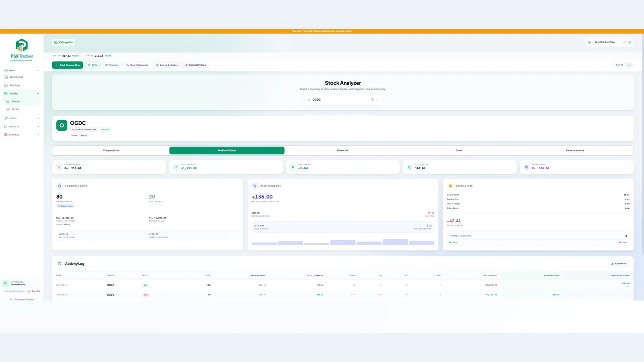The width and height of the screenshot is (644, 362).
Task: Select Stocks under Profile
Action: pyautogui.click(x=23, y=101)
